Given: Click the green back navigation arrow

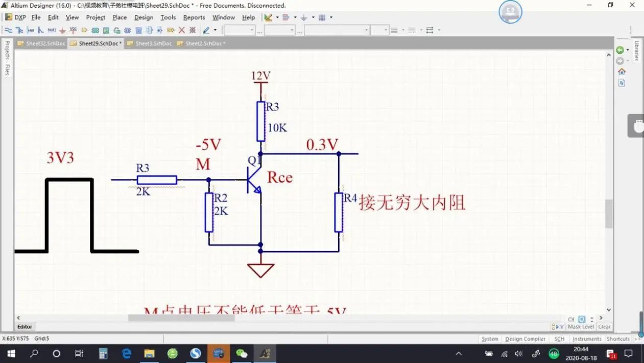Looking at the screenshot, I should [619, 50].
